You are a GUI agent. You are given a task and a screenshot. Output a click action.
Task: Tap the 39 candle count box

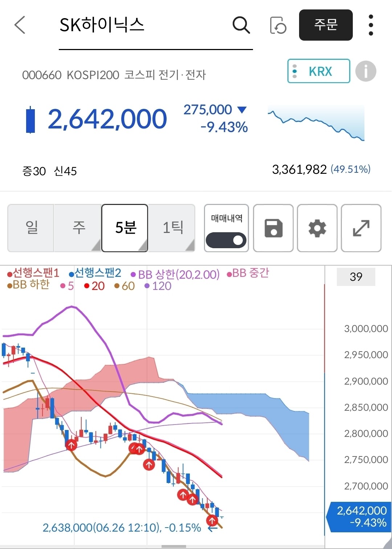pyautogui.click(x=356, y=277)
